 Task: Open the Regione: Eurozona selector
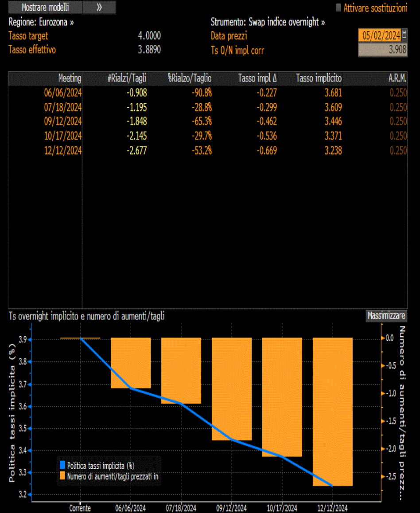(41, 22)
